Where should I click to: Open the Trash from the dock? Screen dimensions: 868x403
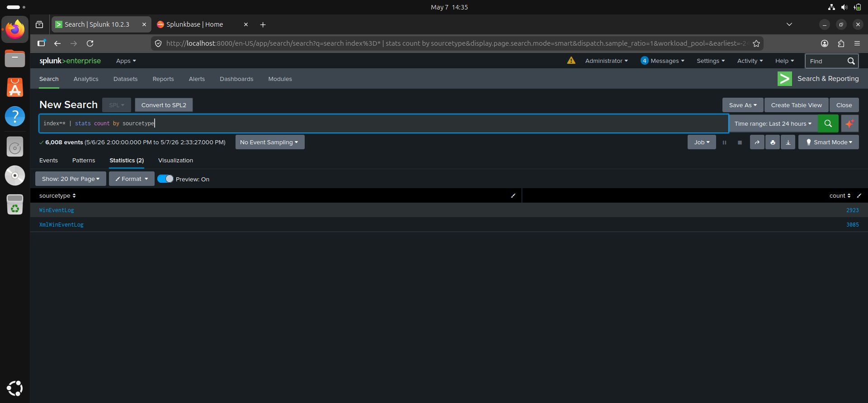click(15, 204)
